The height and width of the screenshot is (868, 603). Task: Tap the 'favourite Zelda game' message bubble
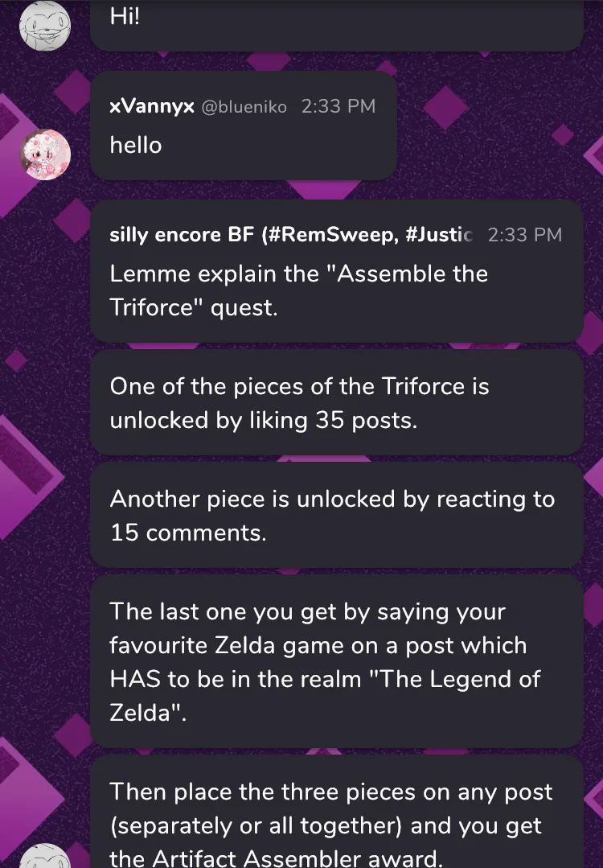[x=337, y=661]
